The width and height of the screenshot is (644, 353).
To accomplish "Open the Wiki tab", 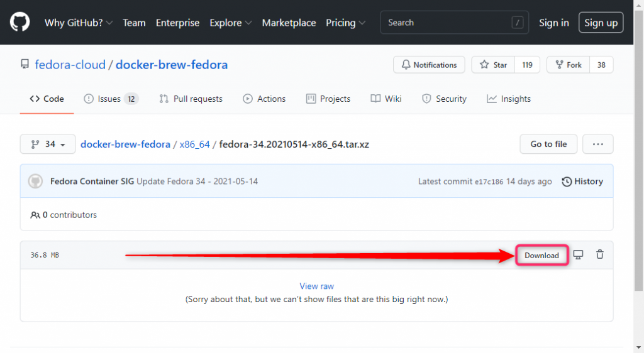I will click(386, 99).
